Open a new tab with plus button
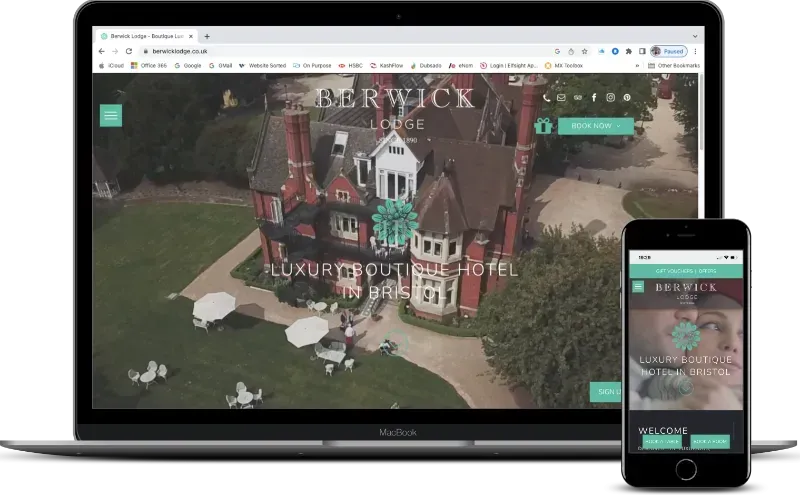Image resolution: width=800 pixels, height=495 pixels. tap(207, 36)
